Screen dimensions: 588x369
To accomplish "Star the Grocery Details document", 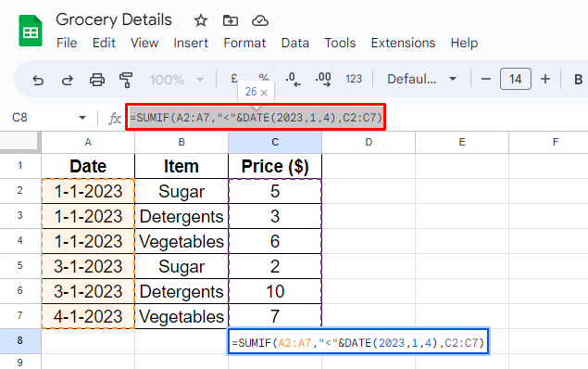I will pyautogui.click(x=201, y=20).
